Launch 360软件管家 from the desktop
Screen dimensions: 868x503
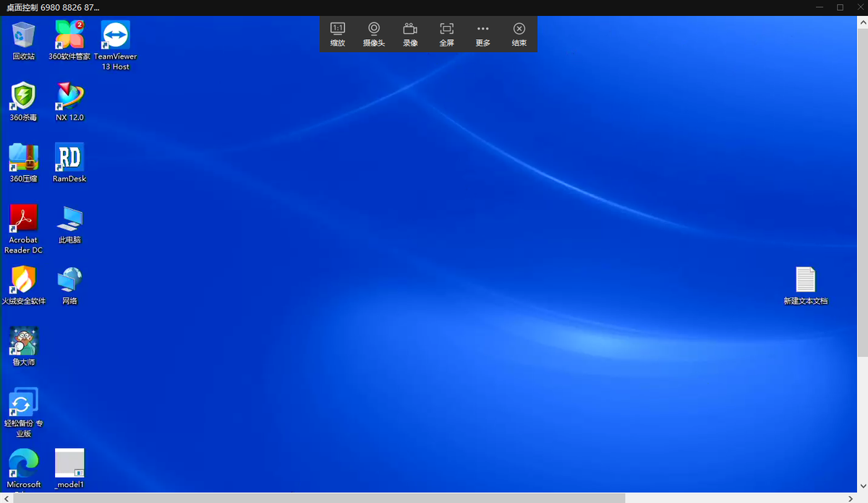[69, 41]
